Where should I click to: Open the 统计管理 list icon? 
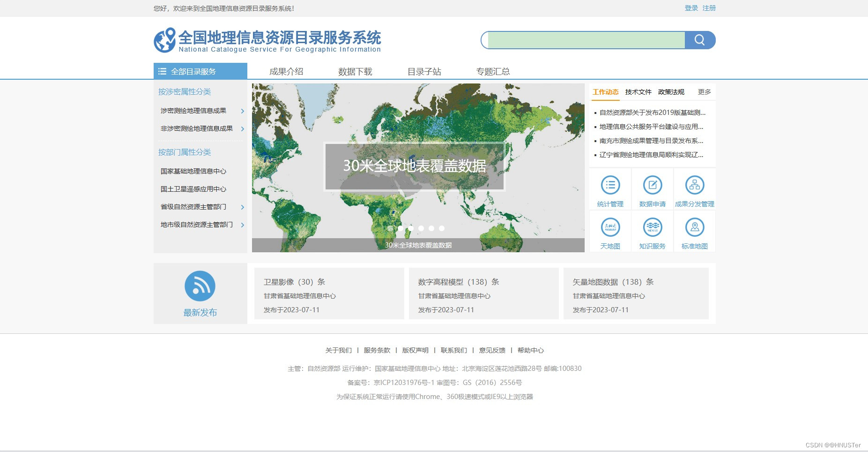(x=610, y=185)
